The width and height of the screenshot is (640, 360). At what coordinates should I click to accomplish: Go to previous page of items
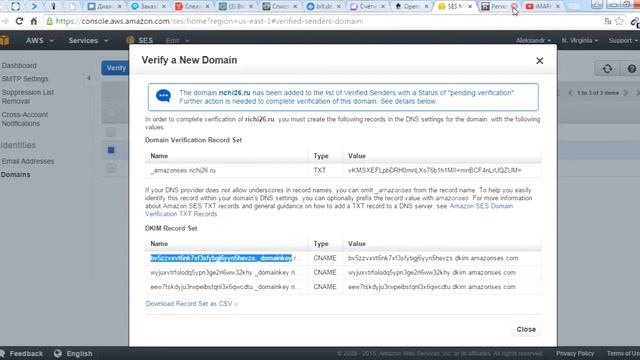coord(571,93)
